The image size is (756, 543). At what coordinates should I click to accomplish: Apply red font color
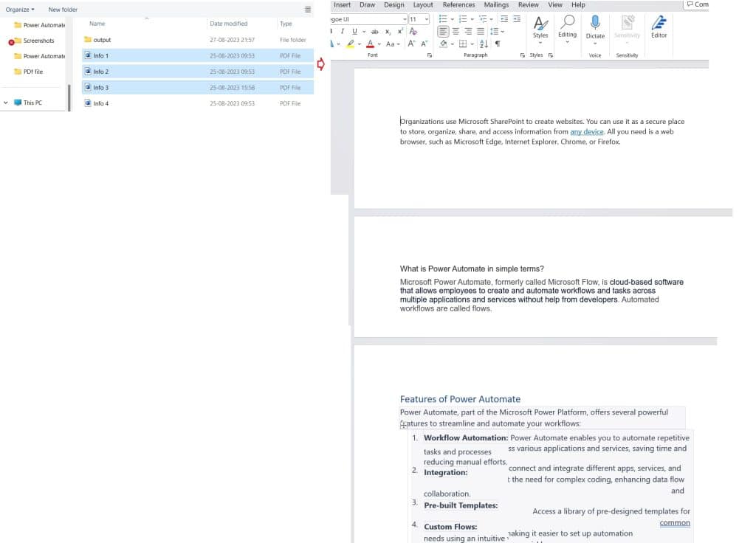pyautogui.click(x=370, y=44)
